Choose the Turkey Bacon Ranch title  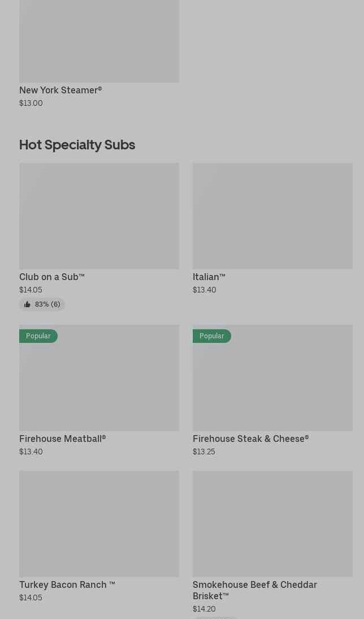pos(67,585)
